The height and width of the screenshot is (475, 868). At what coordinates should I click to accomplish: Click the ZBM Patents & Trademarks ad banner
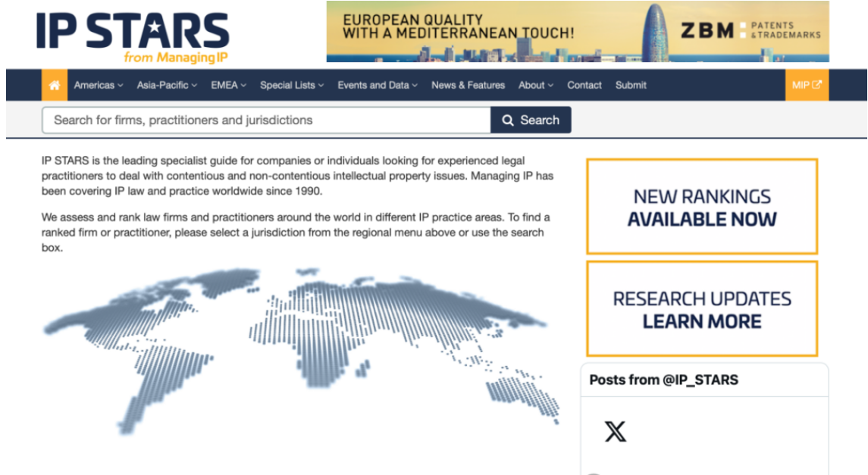[578, 32]
